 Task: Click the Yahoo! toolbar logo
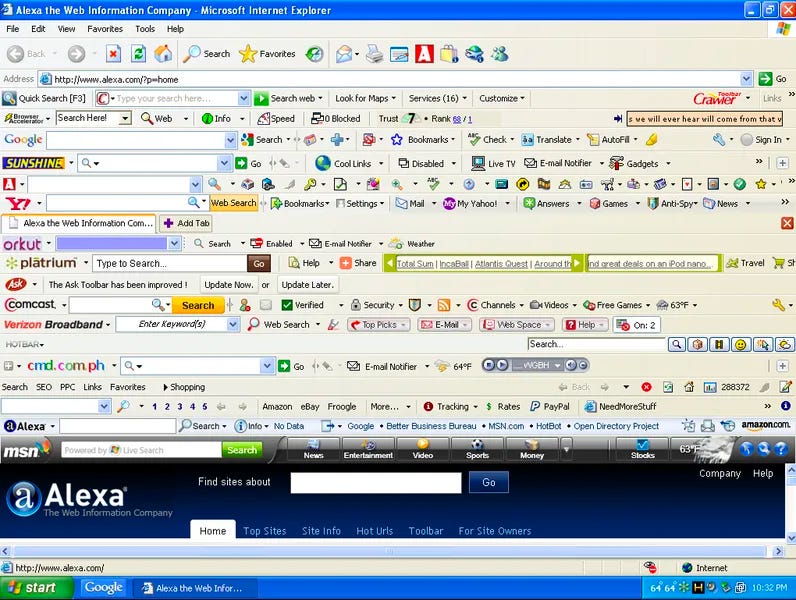18,204
